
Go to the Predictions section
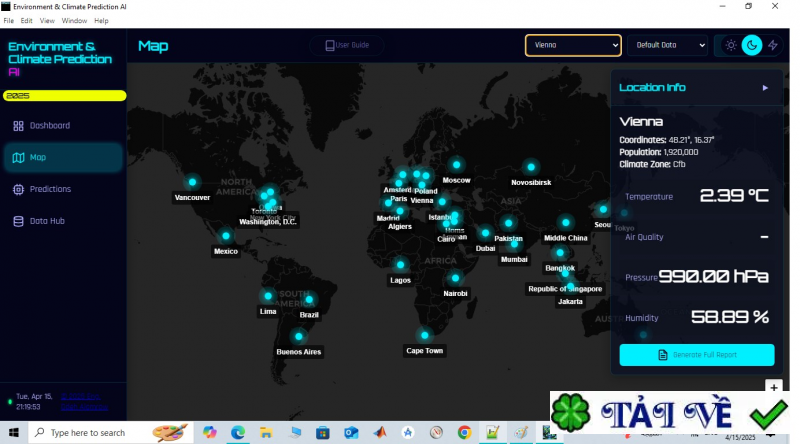point(50,189)
